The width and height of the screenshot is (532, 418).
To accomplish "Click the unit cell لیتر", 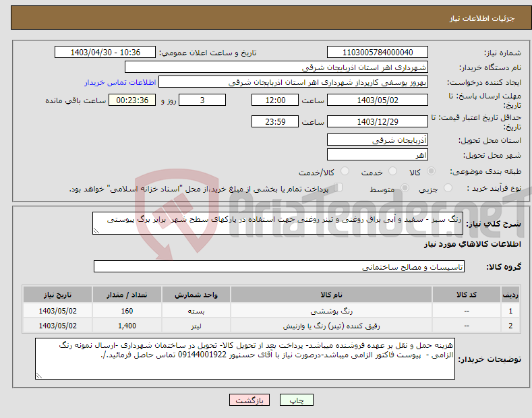I will (x=196, y=326).
